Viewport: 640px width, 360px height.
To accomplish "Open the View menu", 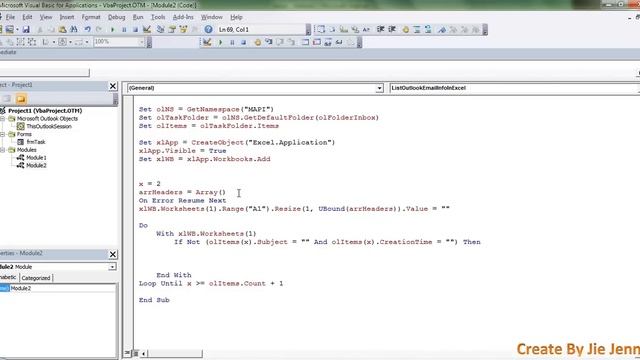I will pos(46,17).
